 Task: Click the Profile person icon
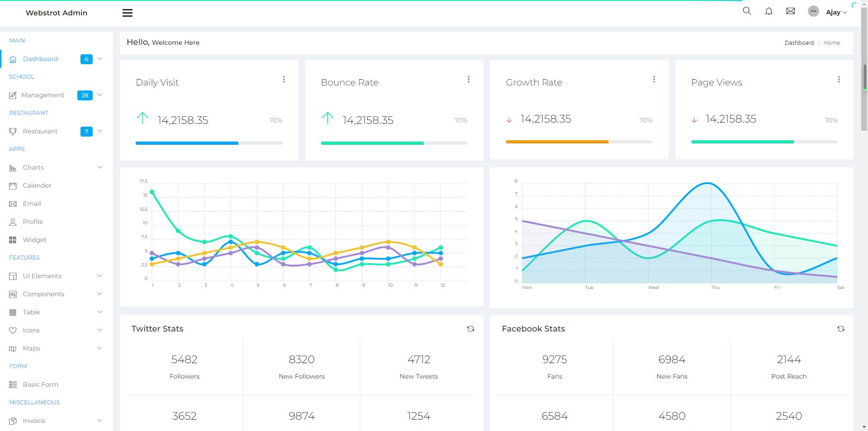(x=13, y=222)
